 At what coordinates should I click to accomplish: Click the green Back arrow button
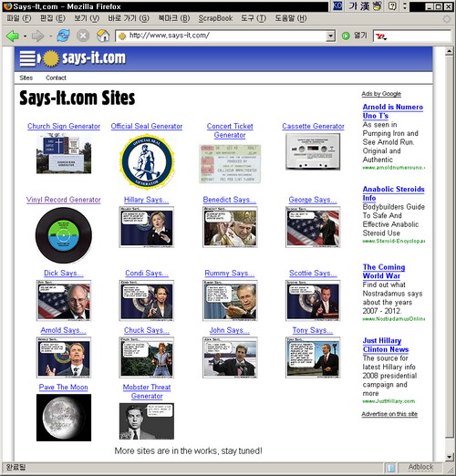click(x=13, y=36)
